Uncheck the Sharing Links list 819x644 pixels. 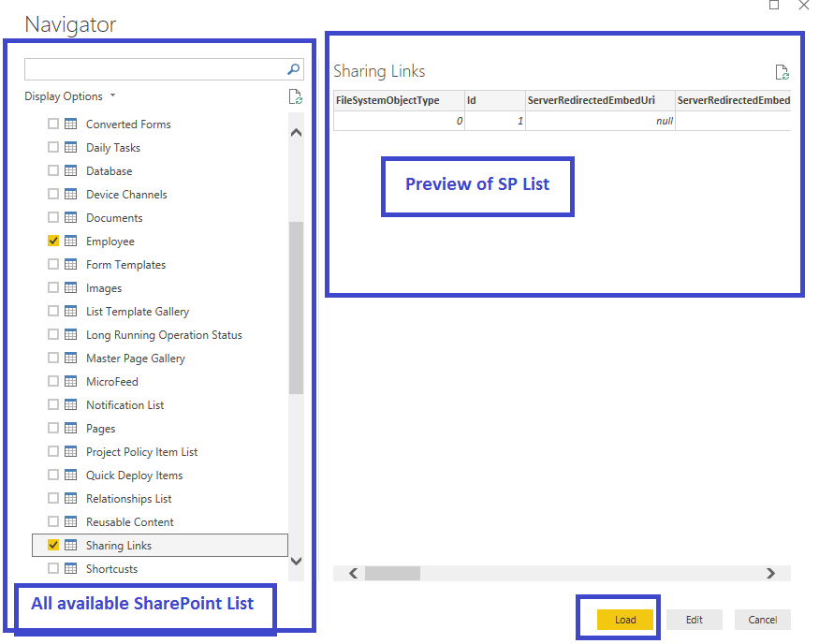[x=52, y=545]
